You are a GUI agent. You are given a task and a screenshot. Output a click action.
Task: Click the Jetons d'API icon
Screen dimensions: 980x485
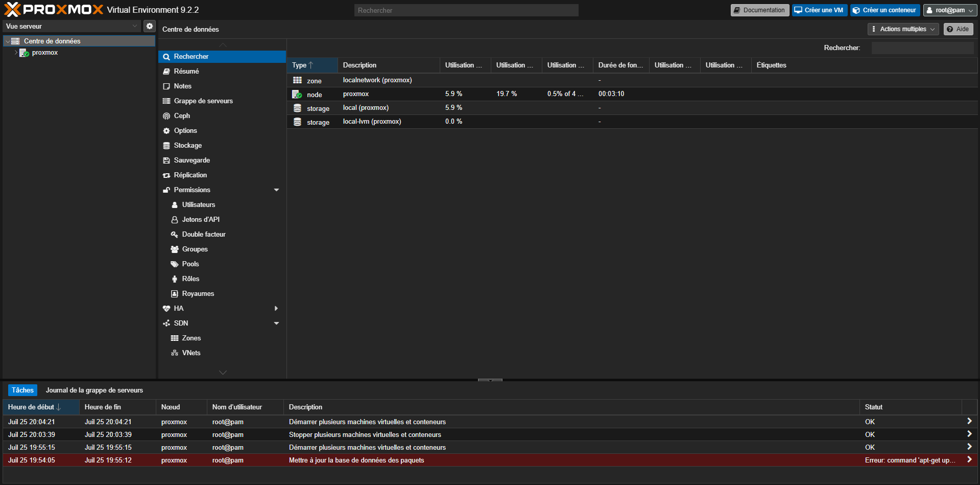(175, 219)
